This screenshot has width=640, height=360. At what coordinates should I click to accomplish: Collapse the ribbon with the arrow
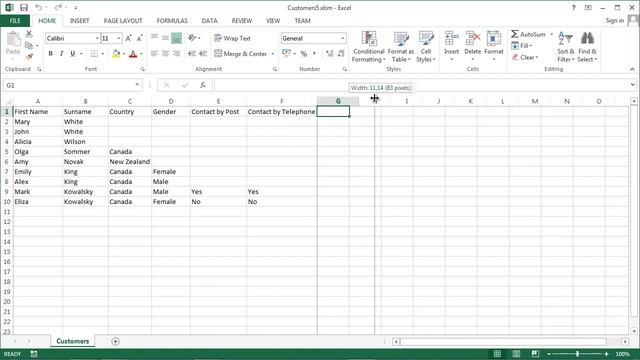(632, 69)
